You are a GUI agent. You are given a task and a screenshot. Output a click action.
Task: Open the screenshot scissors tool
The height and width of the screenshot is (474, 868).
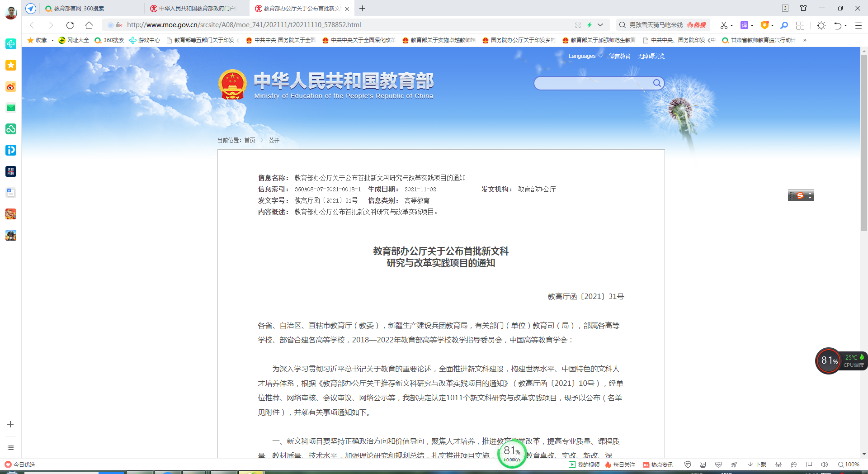coord(724,25)
